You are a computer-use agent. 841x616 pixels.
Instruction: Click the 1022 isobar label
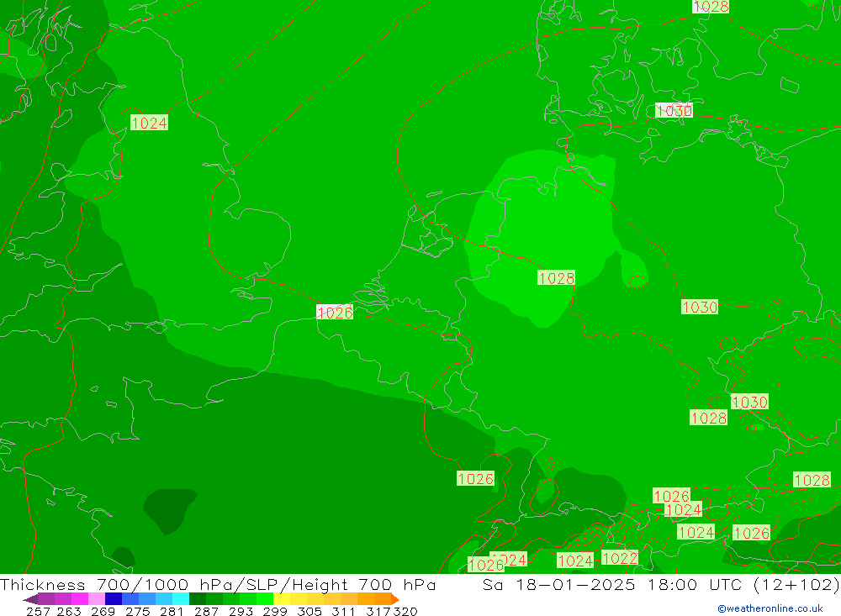[x=620, y=558]
